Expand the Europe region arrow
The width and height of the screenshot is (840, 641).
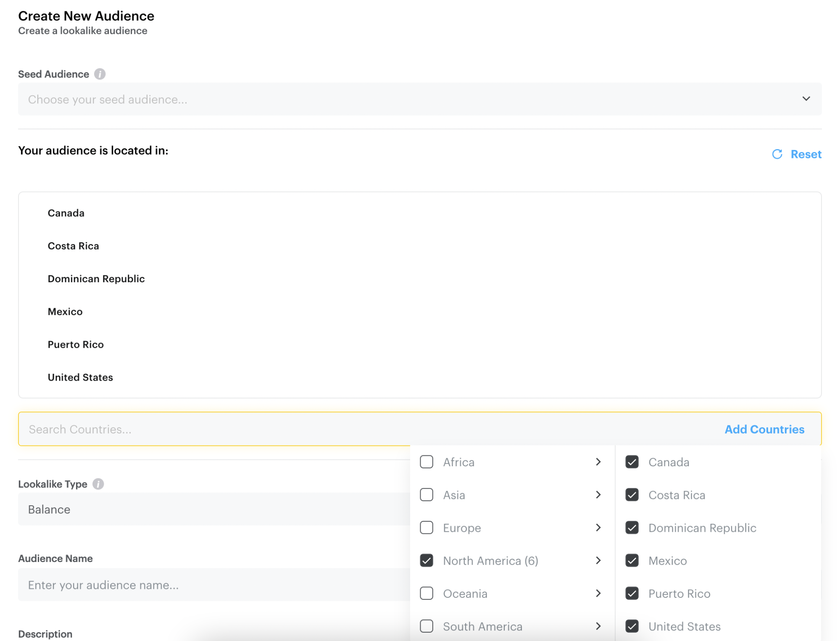598,528
